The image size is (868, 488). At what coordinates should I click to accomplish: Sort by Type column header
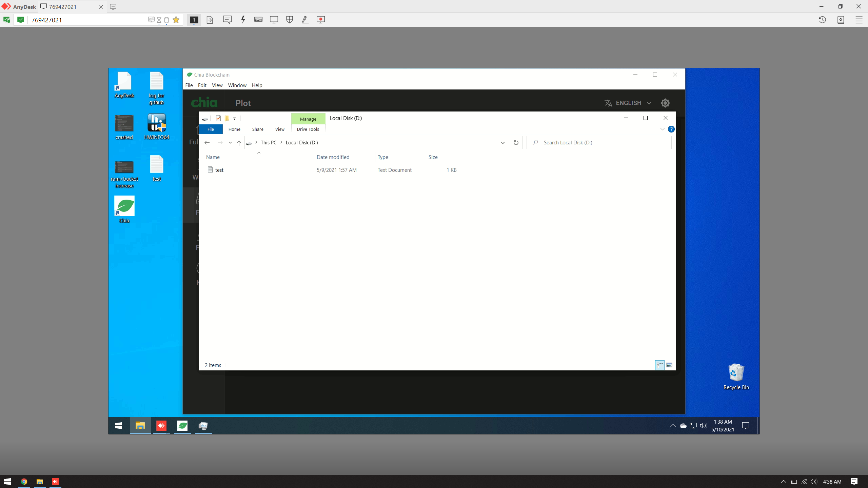point(400,157)
